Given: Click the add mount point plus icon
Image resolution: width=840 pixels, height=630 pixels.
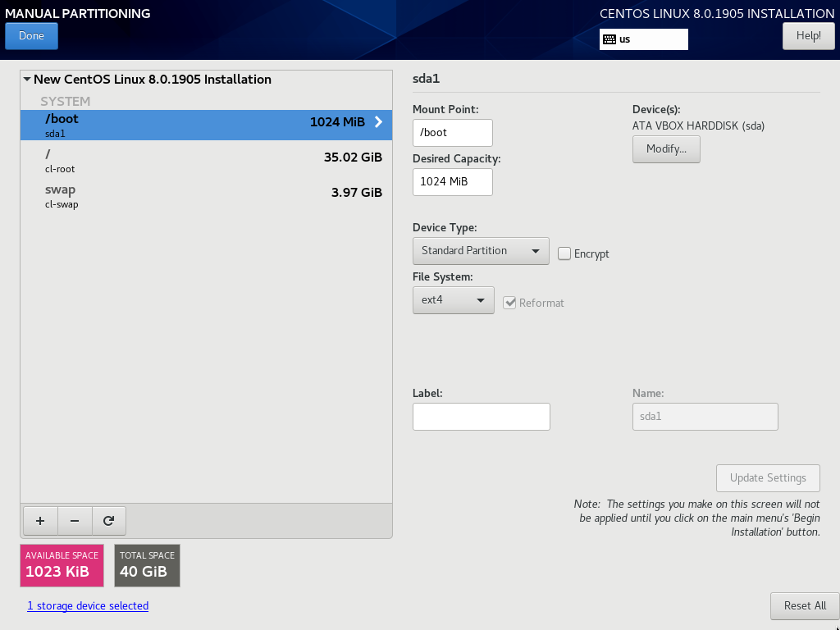Looking at the screenshot, I should pyautogui.click(x=40, y=520).
